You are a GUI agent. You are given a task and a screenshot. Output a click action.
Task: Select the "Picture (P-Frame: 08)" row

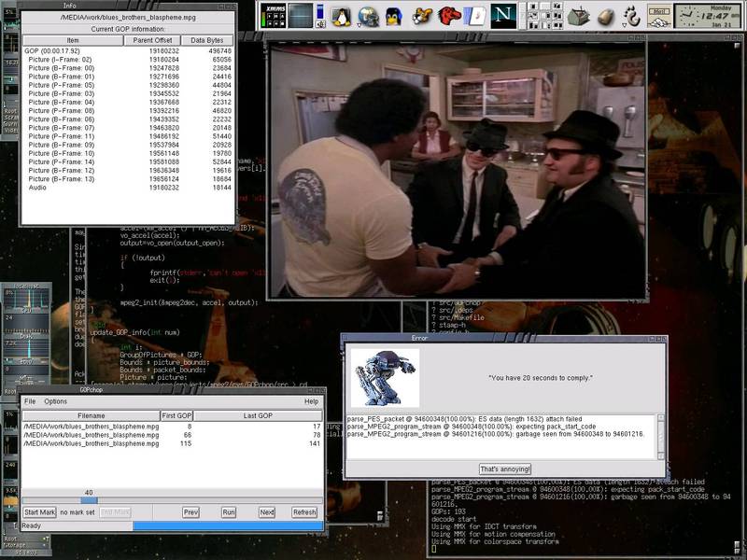click(x=128, y=111)
